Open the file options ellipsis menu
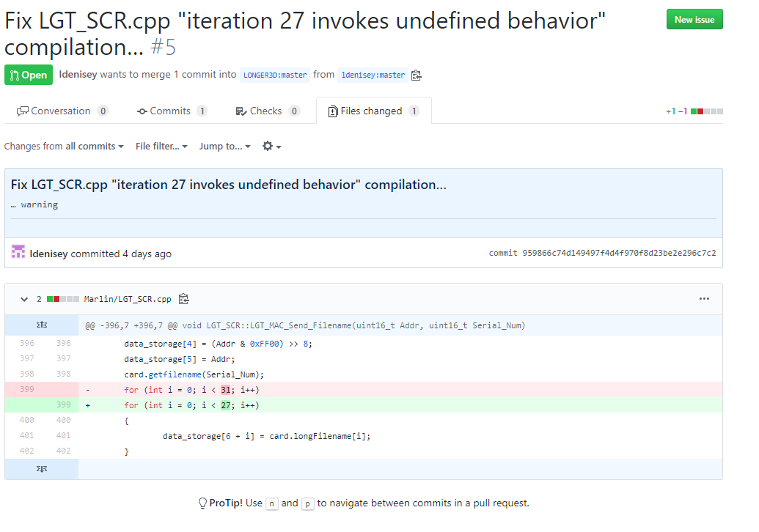 pos(704,299)
